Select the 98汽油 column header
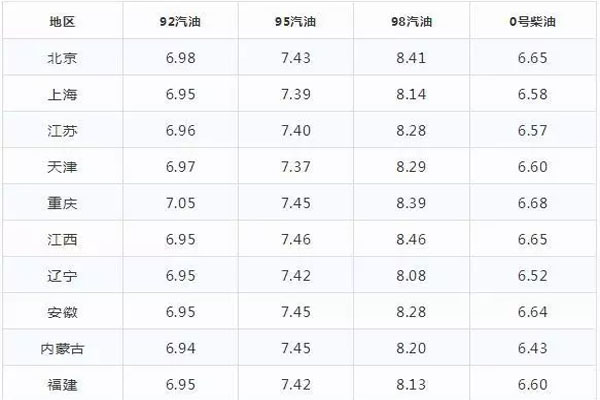The height and width of the screenshot is (400, 600). pyautogui.click(x=411, y=21)
